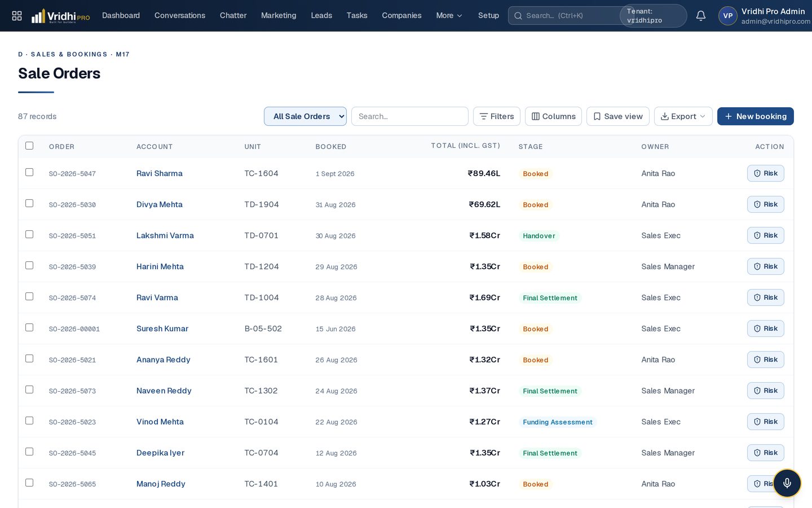Check the SO-2026-5023 row checkbox

tap(29, 421)
